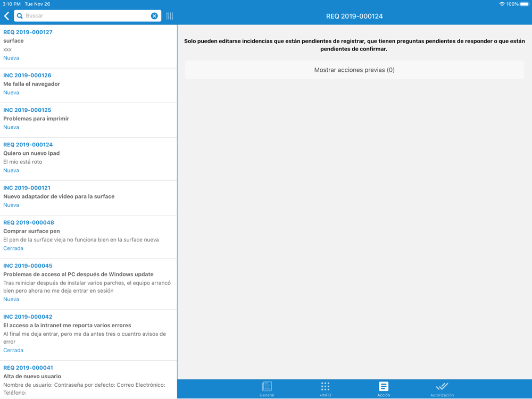The height and width of the screenshot is (399, 532).
Task: Tap 'surface' title of REQ 2019-000127
Action: point(14,41)
